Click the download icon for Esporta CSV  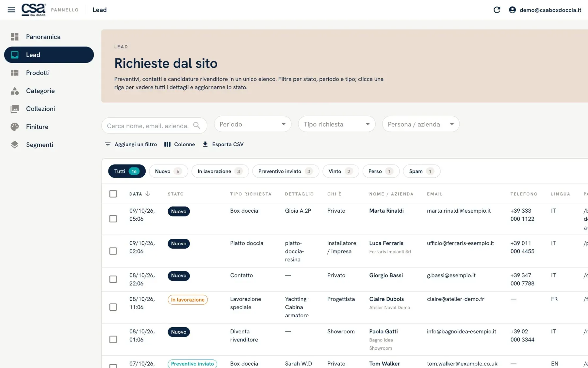(x=205, y=144)
